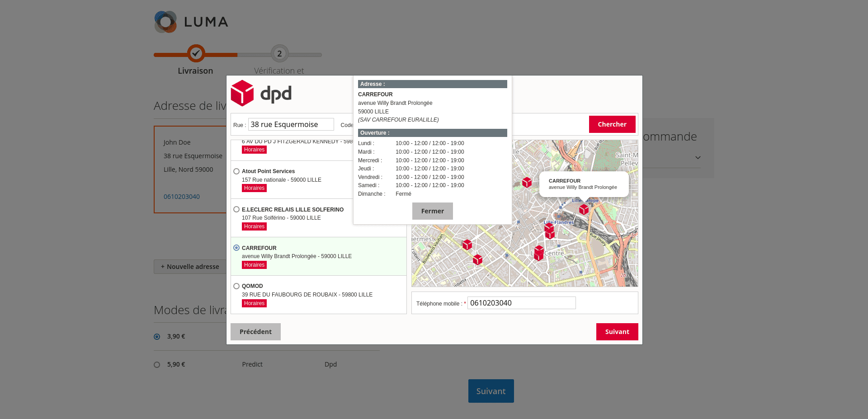Choose the 5,90 € Predict shipping option
The width and height of the screenshot is (868, 419).
coord(157,364)
